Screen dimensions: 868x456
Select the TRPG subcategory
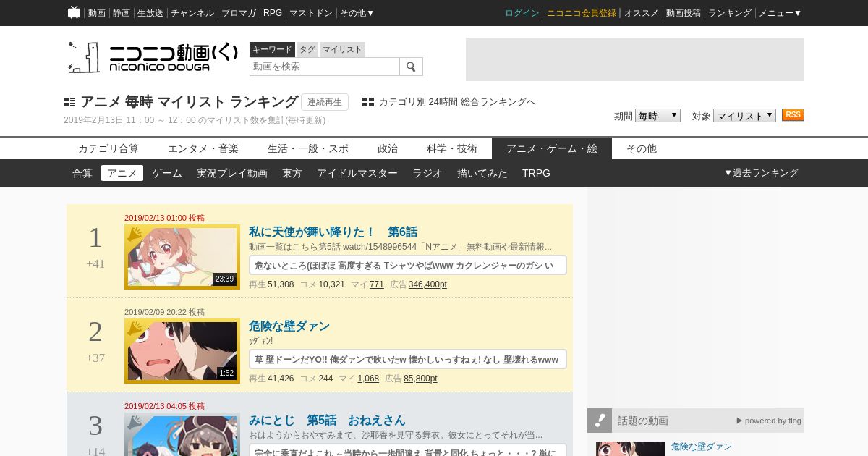tap(536, 173)
